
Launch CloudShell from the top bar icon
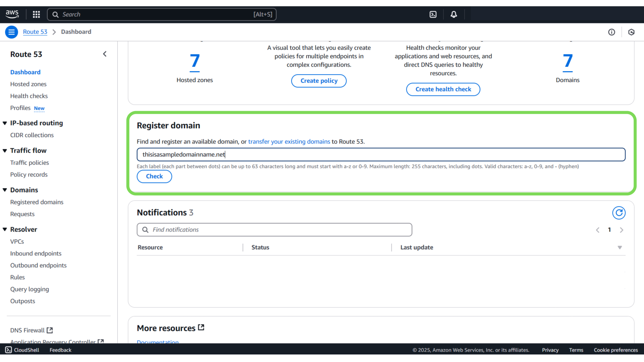click(x=433, y=14)
